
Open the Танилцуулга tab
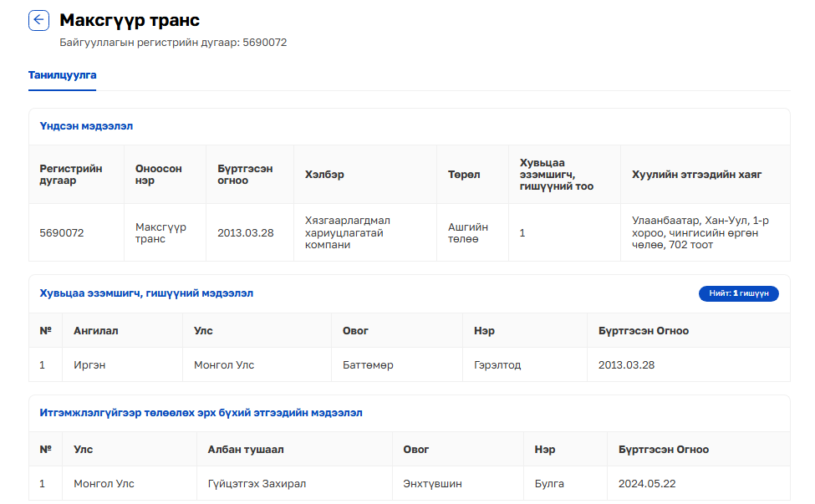[x=62, y=75]
